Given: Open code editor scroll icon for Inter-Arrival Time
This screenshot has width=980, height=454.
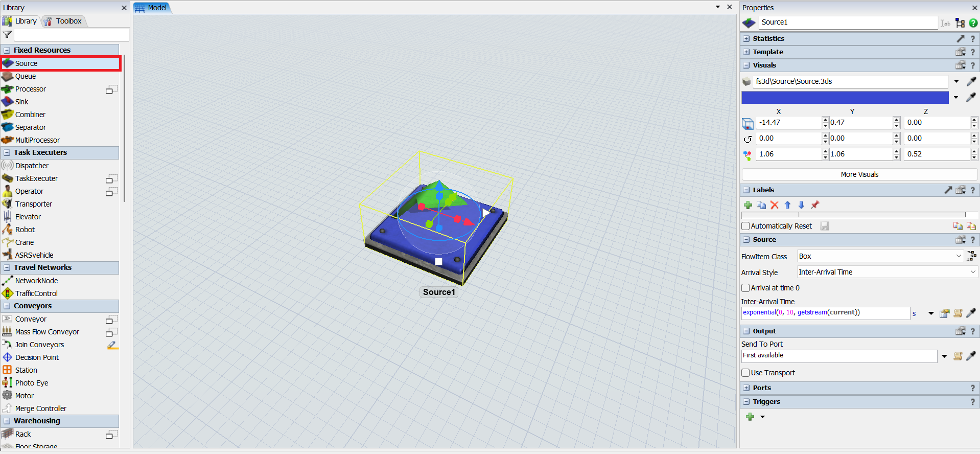Looking at the screenshot, I should pyautogui.click(x=958, y=313).
